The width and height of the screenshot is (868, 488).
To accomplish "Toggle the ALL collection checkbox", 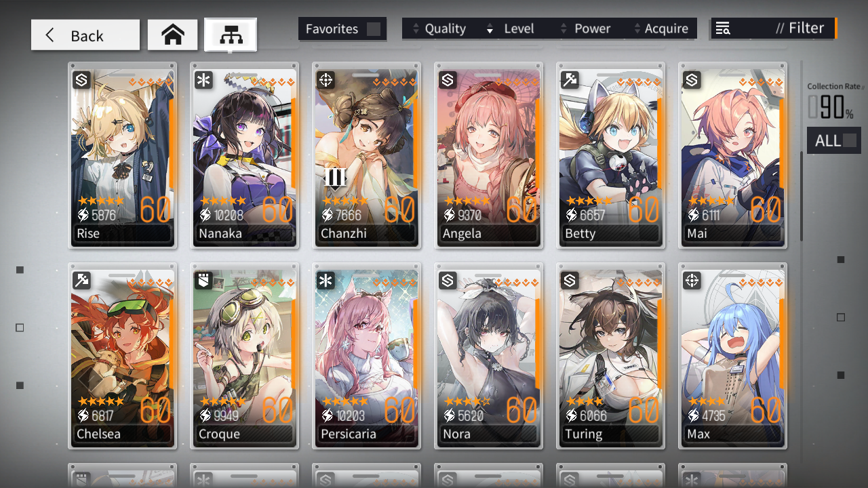I will pos(849,140).
